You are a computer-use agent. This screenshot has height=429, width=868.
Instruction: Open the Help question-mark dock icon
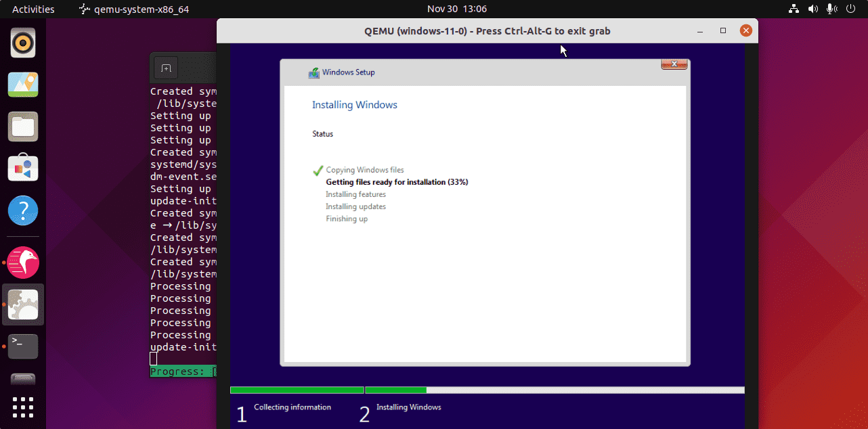coord(23,211)
